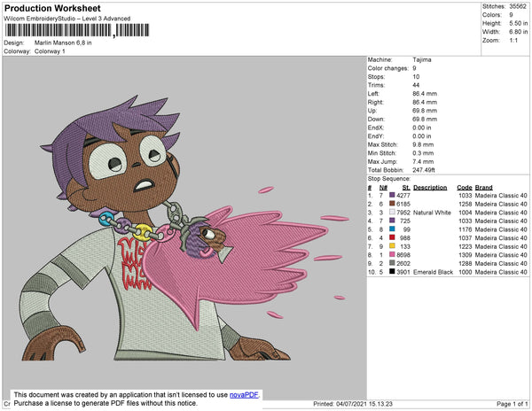Click design name 'Marlin Manson 6,8 in'
Screen dimensions: 532x411
[63, 43]
